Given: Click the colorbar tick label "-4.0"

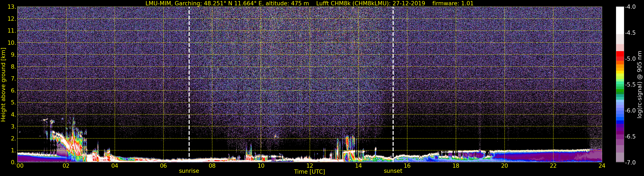Looking at the screenshot, I should (x=630, y=7).
